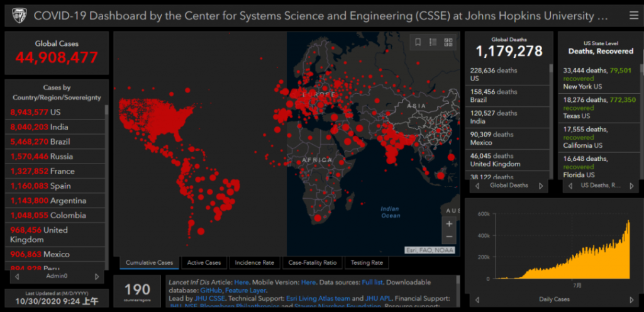
Task: Click the Global Cases 44,908,477 total
Action: click(x=57, y=57)
